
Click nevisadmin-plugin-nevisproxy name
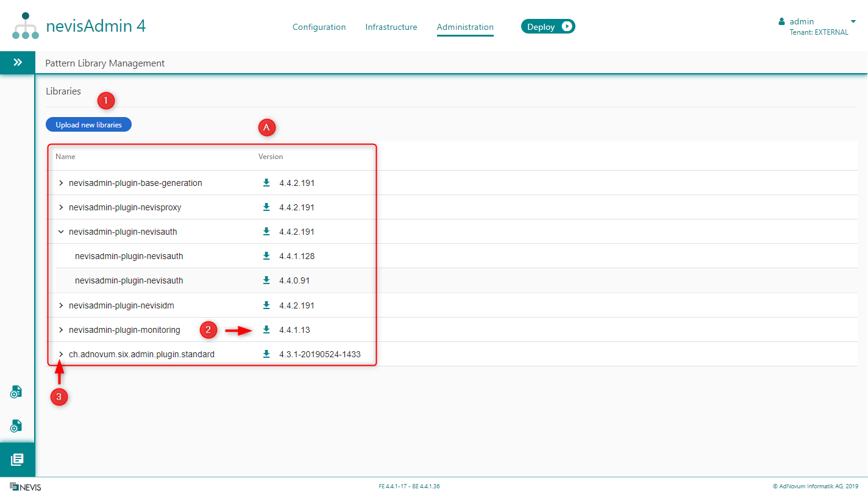point(125,207)
